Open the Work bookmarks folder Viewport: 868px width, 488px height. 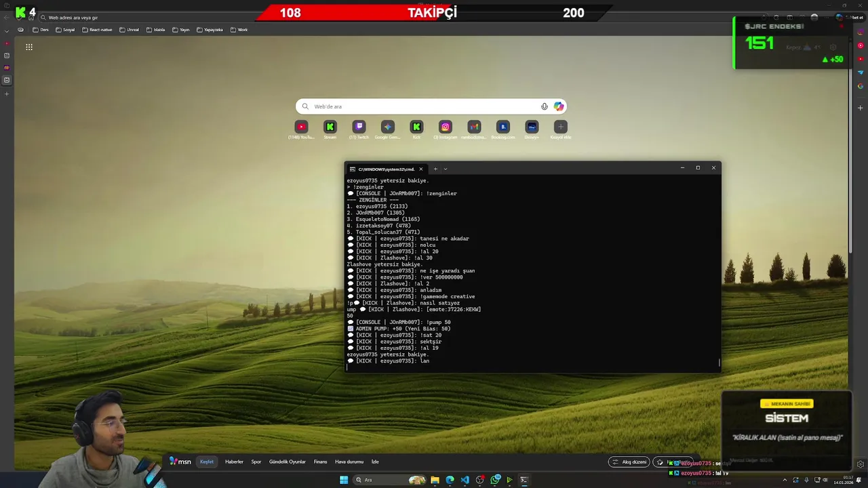[x=239, y=30]
